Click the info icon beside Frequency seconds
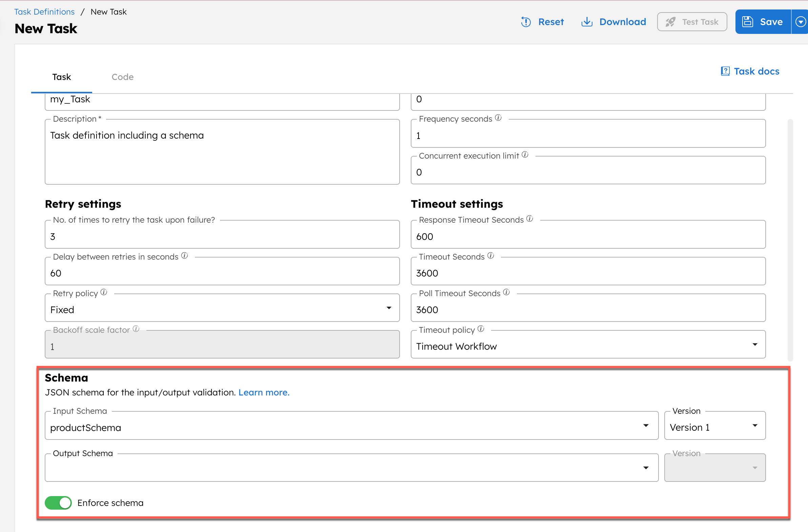Screen dimensions: 808x532 click(498, 118)
